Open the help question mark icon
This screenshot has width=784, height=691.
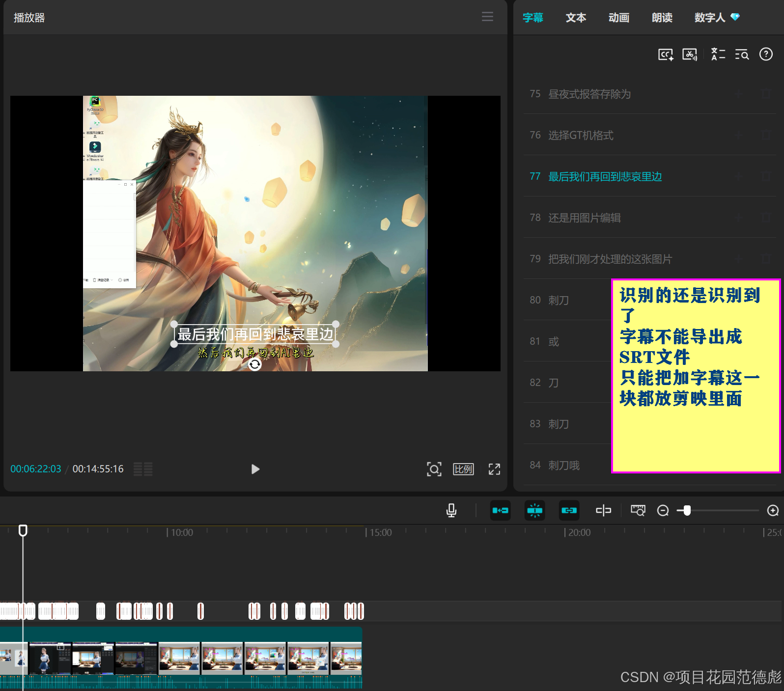766,54
